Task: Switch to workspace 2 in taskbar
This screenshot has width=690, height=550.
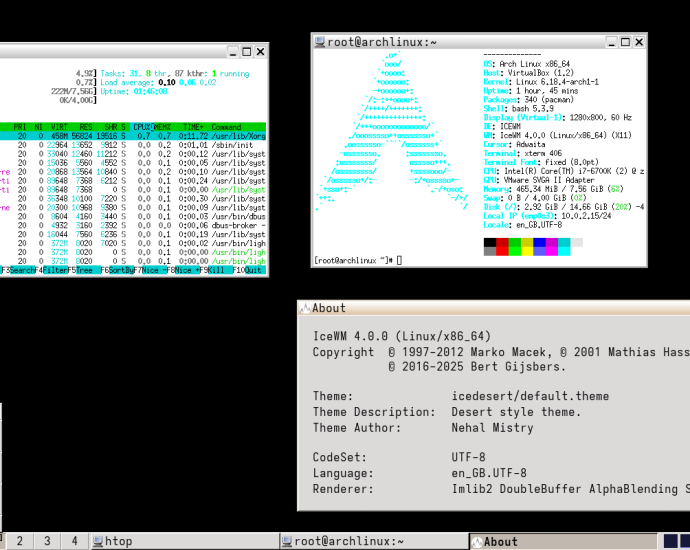Action: tap(19, 541)
